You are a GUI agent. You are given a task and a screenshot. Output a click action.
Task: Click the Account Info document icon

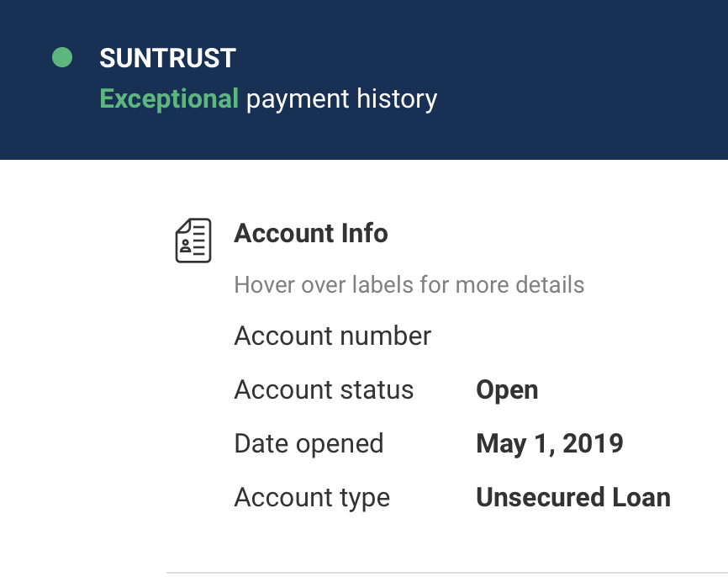tap(193, 240)
